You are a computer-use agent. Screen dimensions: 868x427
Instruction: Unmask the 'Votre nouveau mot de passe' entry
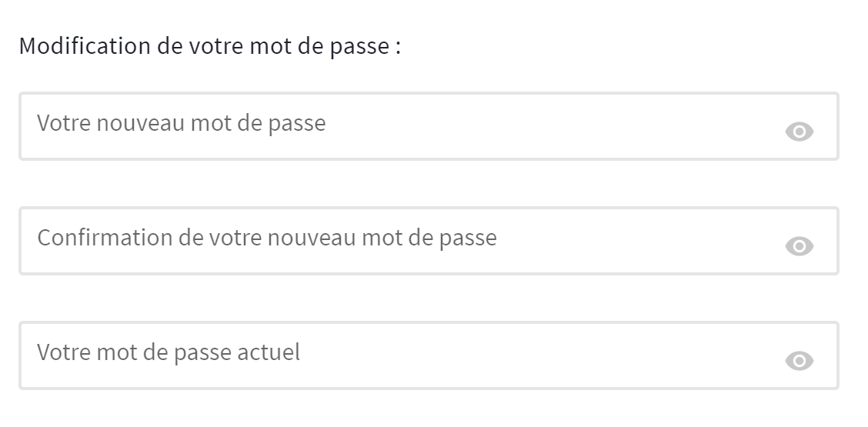pos(800,132)
